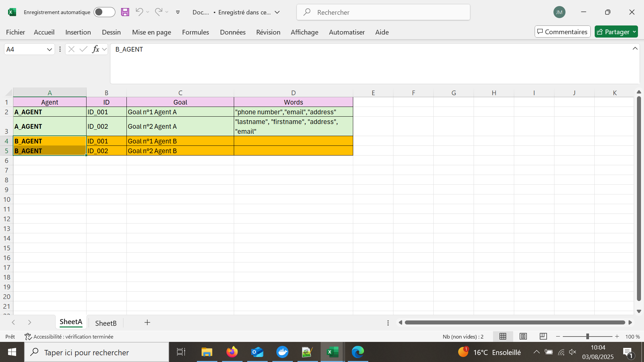Open the Name Box dropdown arrow
644x362 pixels.
point(49,49)
